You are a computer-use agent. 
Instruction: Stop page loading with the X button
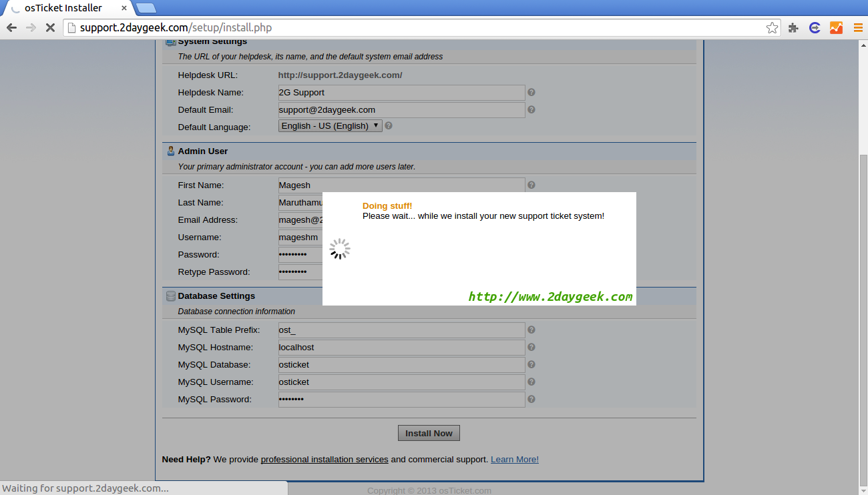50,28
